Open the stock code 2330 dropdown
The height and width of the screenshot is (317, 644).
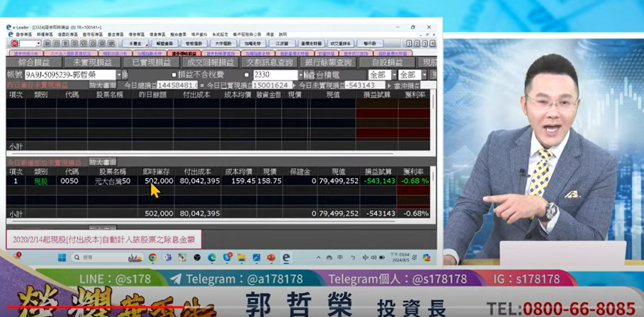point(301,75)
